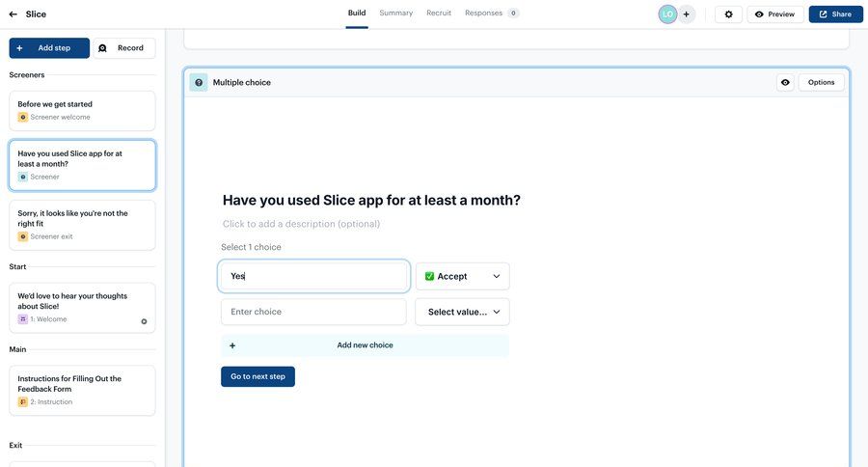
Task: Click the empty Enter choice field
Action: click(313, 312)
